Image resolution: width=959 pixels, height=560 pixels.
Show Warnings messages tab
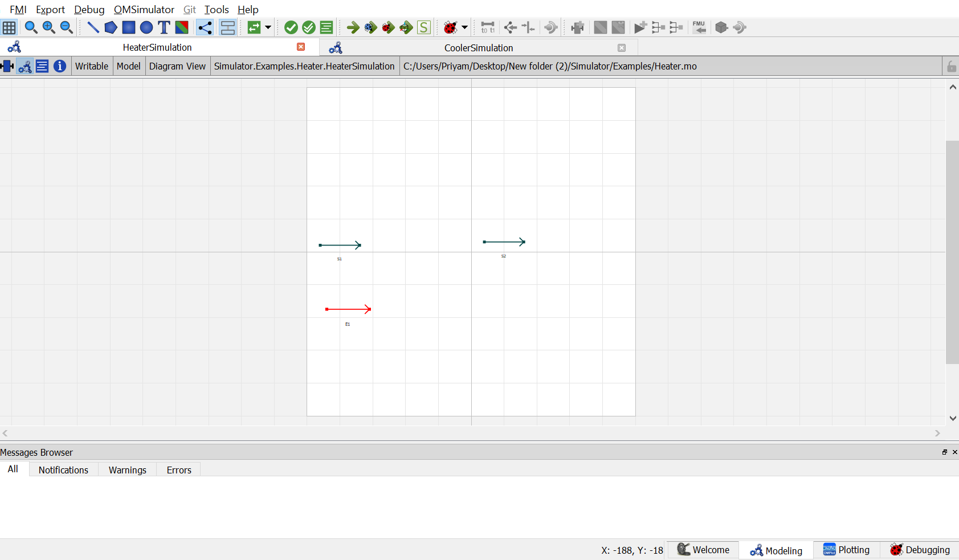tap(128, 470)
